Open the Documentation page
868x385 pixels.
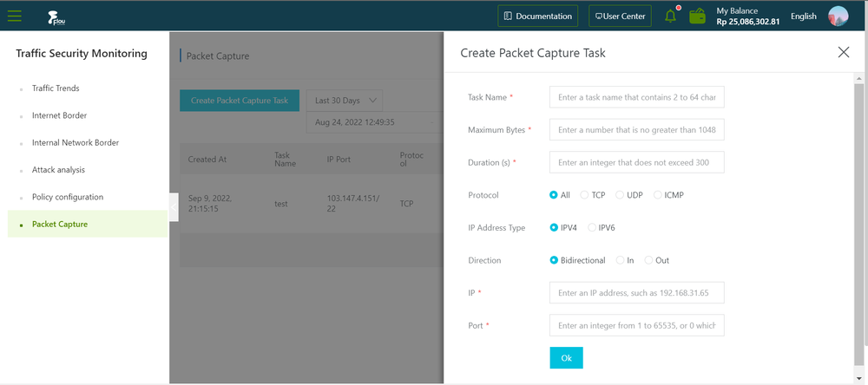click(x=538, y=16)
